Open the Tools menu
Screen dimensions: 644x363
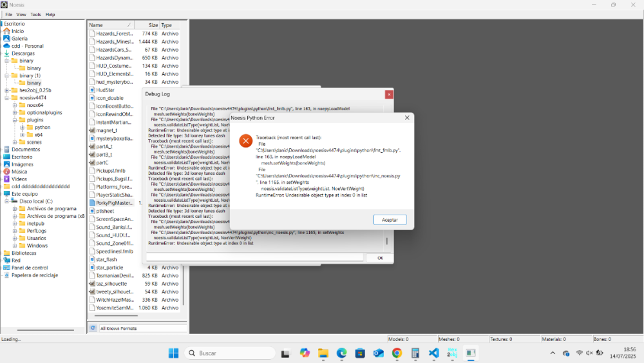[35, 14]
